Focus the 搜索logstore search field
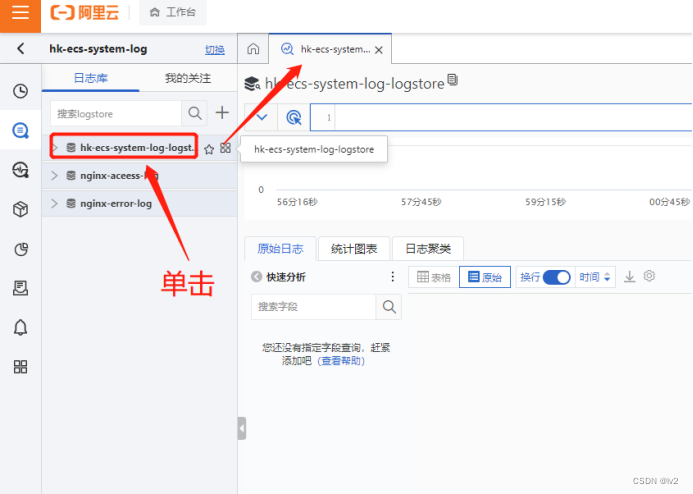693x494 pixels. point(116,114)
